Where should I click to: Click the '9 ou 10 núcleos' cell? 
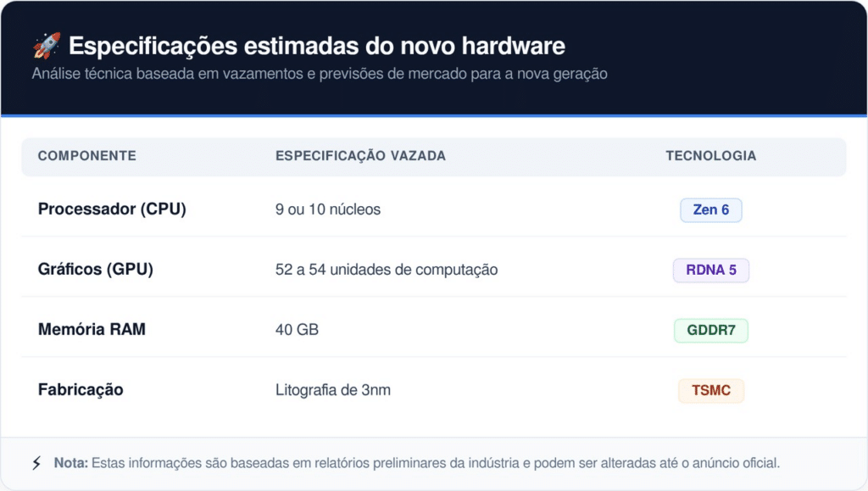pyautogui.click(x=328, y=209)
